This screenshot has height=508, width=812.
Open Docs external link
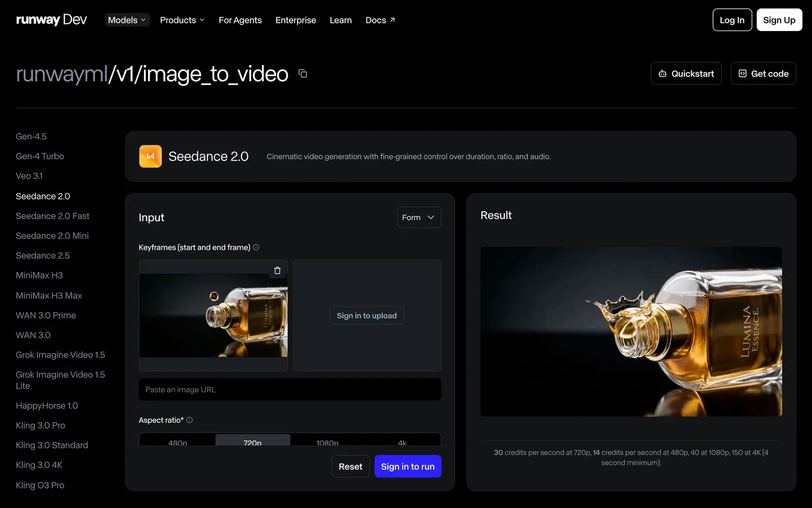(x=380, y=20)
